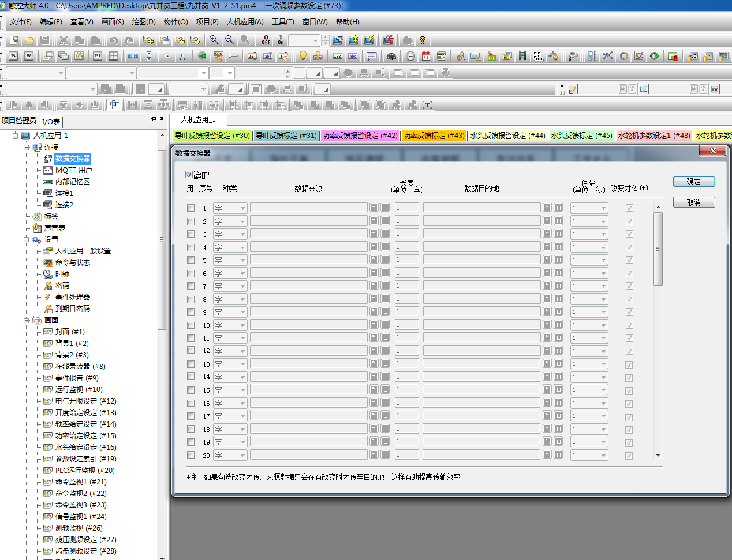Image resolution: width=732 pixels, height=560 pixels.
Task: Uncheck the 启用 checkbox
Action: click(189, 174)
